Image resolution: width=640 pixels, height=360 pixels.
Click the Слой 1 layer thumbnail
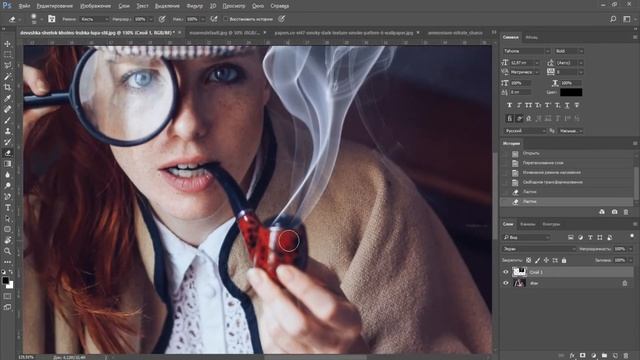[519, 272]
